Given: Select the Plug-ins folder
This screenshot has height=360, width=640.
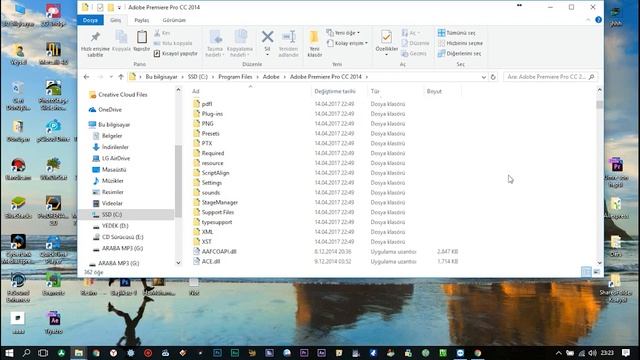Looking at the screenshot, I should [x=208, y=114].
